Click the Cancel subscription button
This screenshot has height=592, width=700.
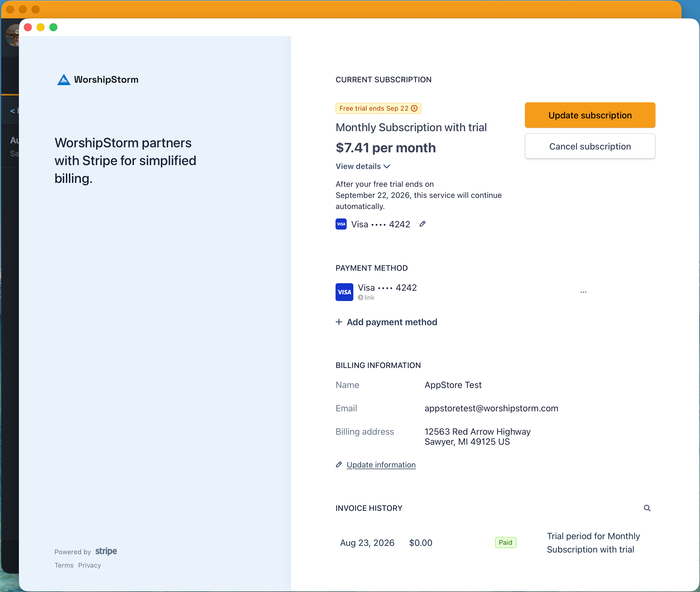tap(590, 146)
